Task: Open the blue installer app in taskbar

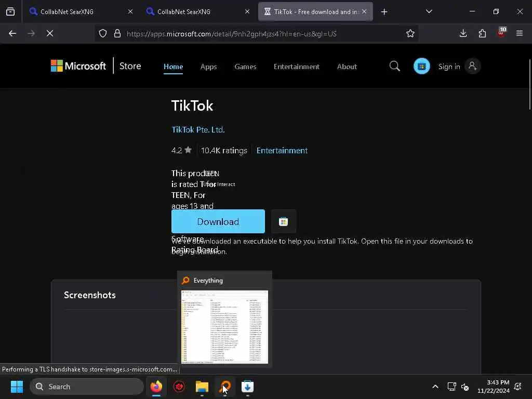Action: (248, 387)
